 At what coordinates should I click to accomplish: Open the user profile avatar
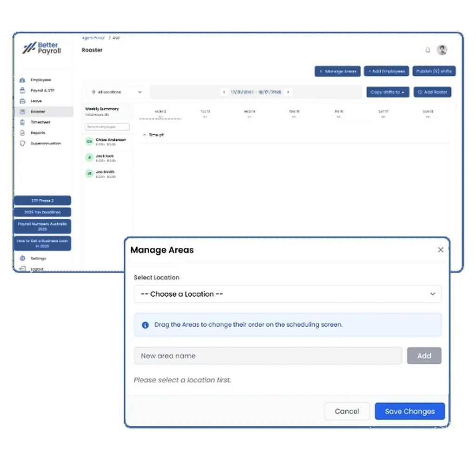coord(442,50)
